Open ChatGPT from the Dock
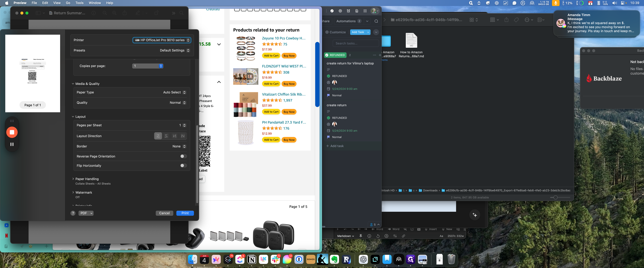The image size is (644, 268). tap(363, 259)
